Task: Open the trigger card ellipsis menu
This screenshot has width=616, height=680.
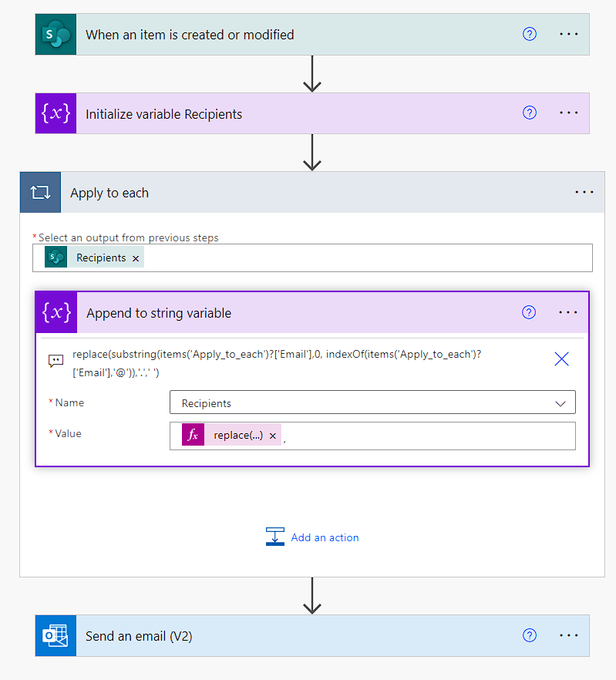Action: pyautogui.click(x=568, y=34)
